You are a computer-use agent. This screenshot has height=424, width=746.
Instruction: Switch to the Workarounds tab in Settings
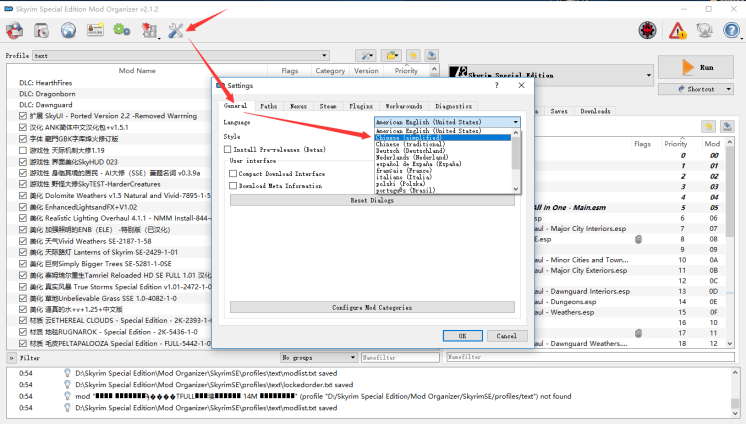click(x=403, y=106)
